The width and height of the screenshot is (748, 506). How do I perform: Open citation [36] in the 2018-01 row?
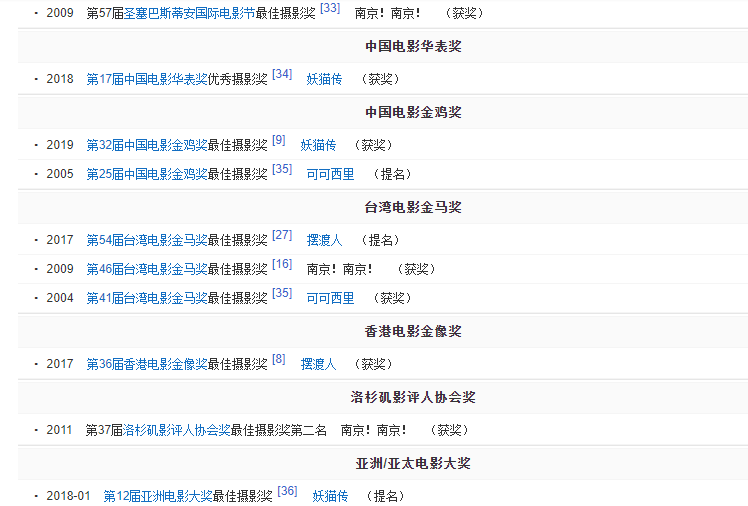click(287, 491)
